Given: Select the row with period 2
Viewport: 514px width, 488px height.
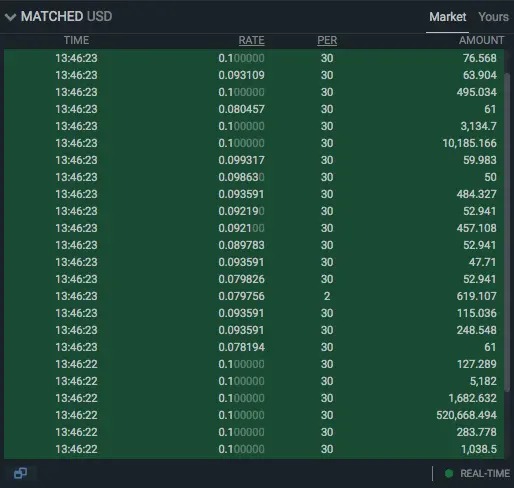Looking at the screenshot, I should coord(254,296).
